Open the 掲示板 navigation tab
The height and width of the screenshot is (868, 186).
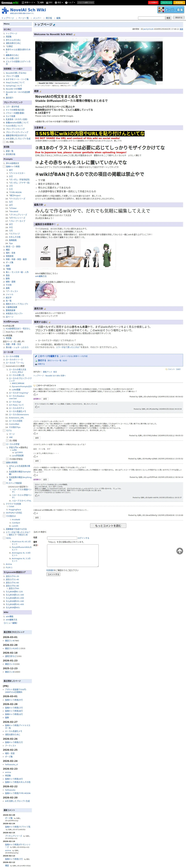pyautogui.click(x=49, y=18)
